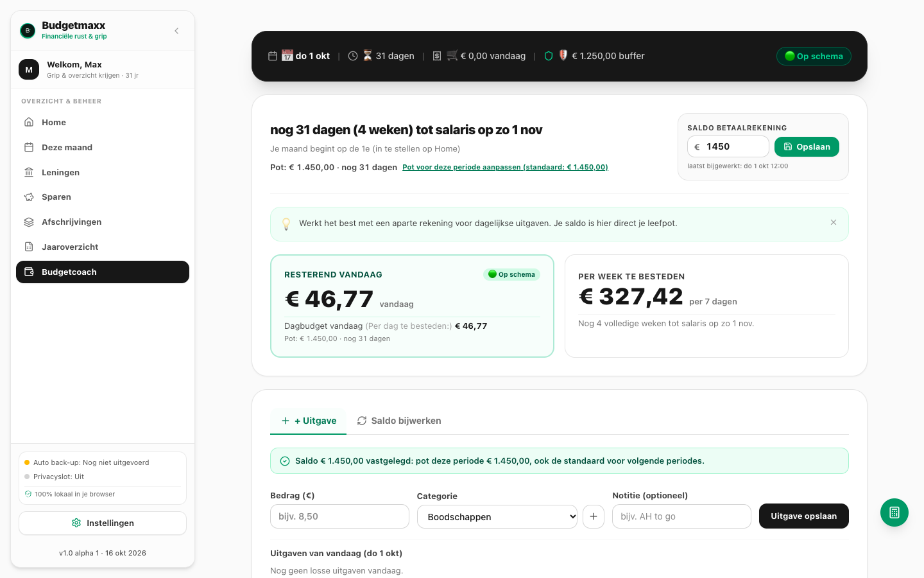Click shield icon beside buffer amount

click(549, 56)
